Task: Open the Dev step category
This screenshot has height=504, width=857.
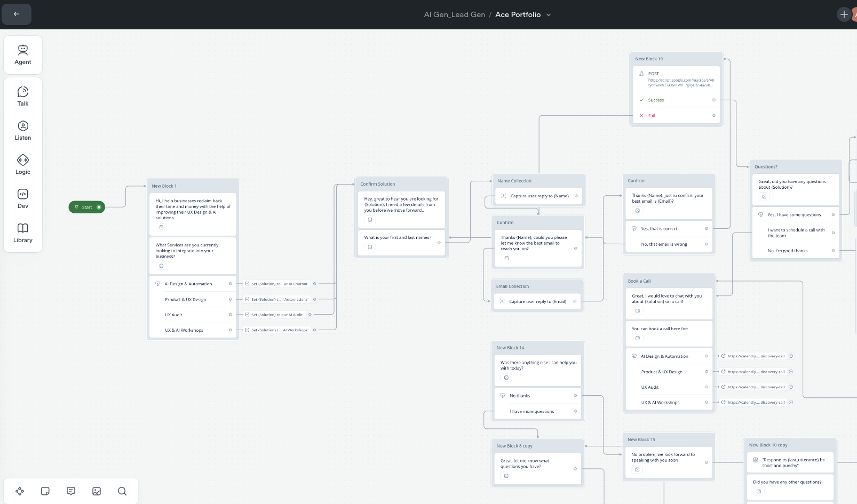Action: 22,199
